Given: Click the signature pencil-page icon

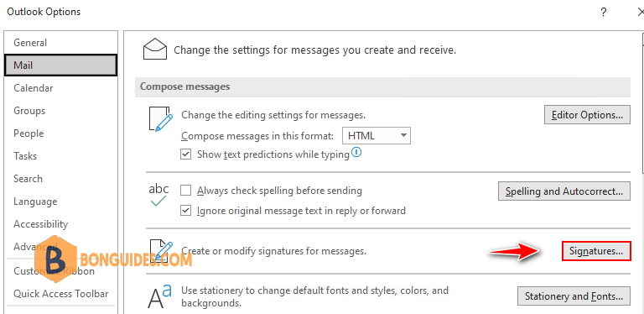Looking at the screenshot, I should pyautogui.click(x=161, y=251).
